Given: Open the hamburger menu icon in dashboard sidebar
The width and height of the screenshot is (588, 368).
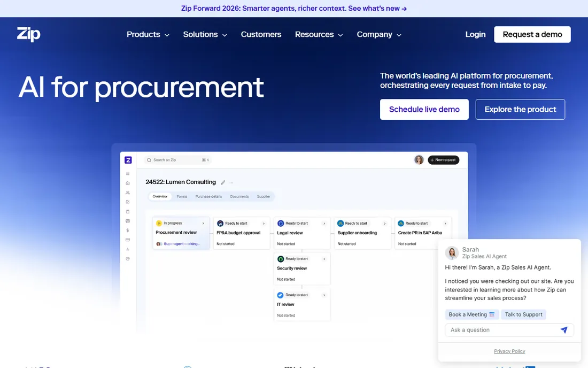Looking at the screenshot, I should [x=128, y=174].
